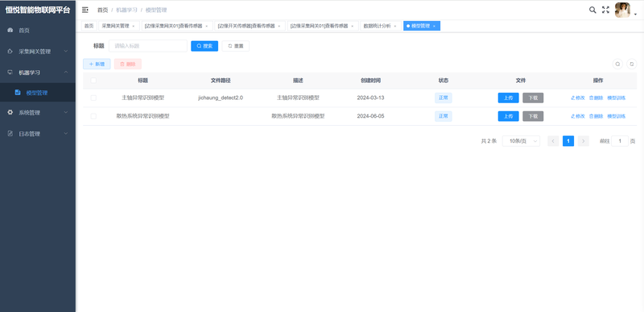Click the next page arrow
Image resolution: width=644 pixels, height=312 pixels.
(x=584, y=141)
